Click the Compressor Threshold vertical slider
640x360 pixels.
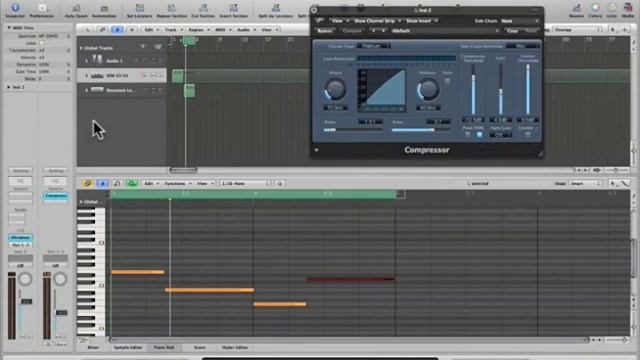pos(473,89)
